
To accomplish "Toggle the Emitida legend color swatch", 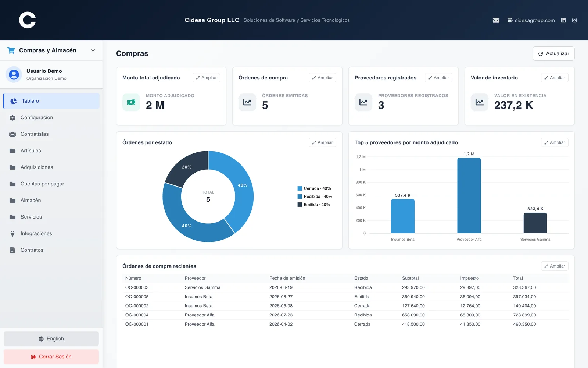I will (x=300, y=205).
